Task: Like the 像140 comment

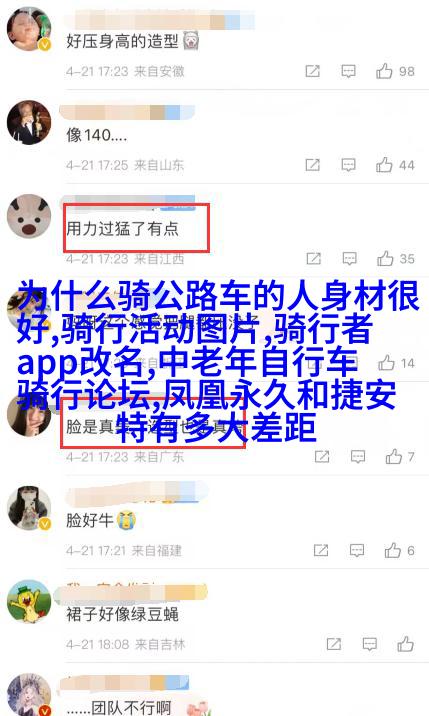Action: point(384,165)
